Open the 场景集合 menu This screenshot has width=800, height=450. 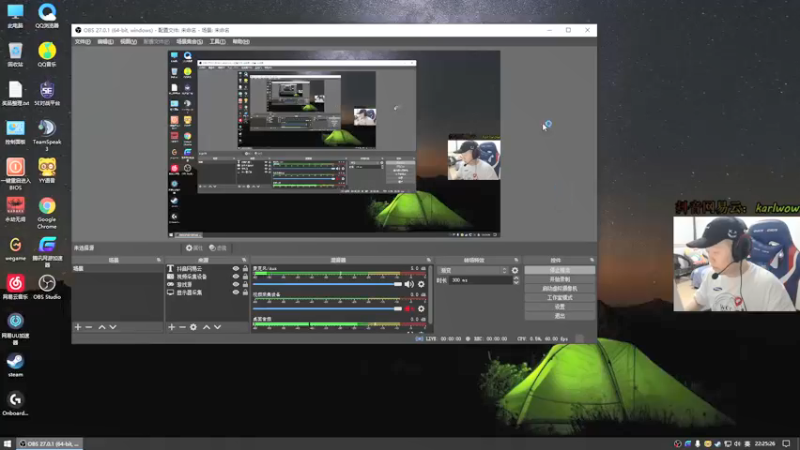pos(189,42)
